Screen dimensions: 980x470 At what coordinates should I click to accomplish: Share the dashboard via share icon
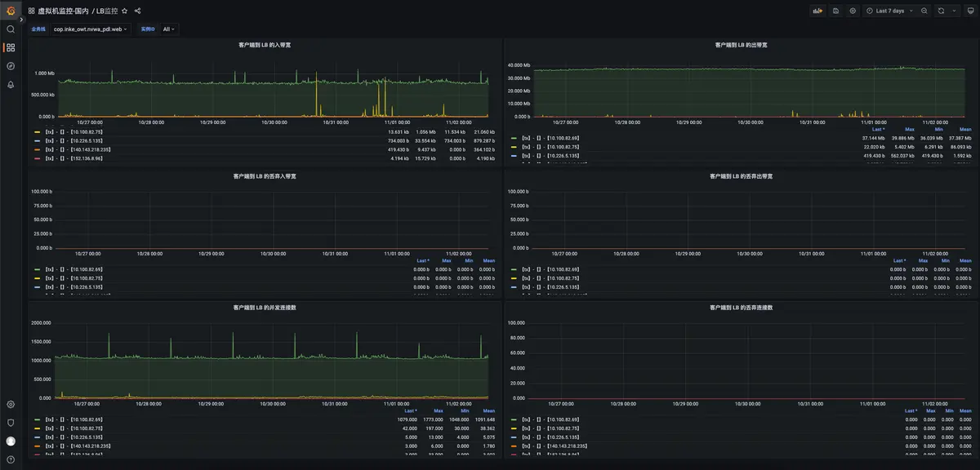click(x=137, y=11)
